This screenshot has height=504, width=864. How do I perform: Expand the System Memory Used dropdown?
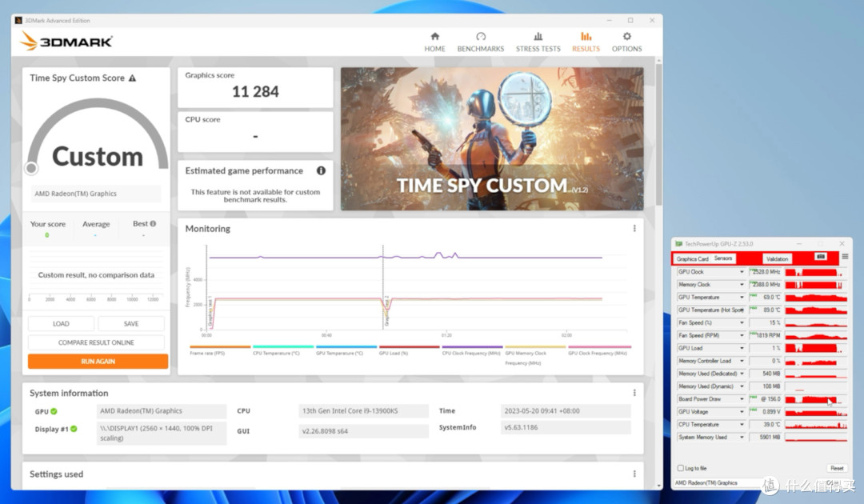742,437
